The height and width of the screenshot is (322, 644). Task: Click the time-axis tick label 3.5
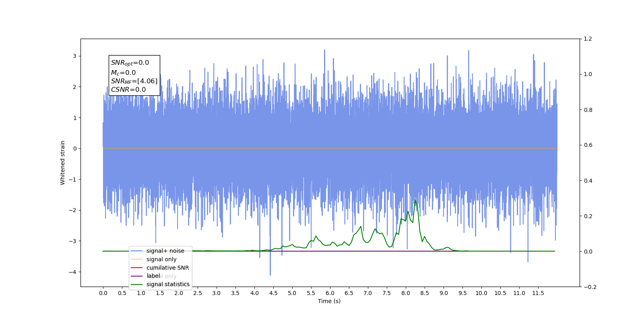click(235, 293)
